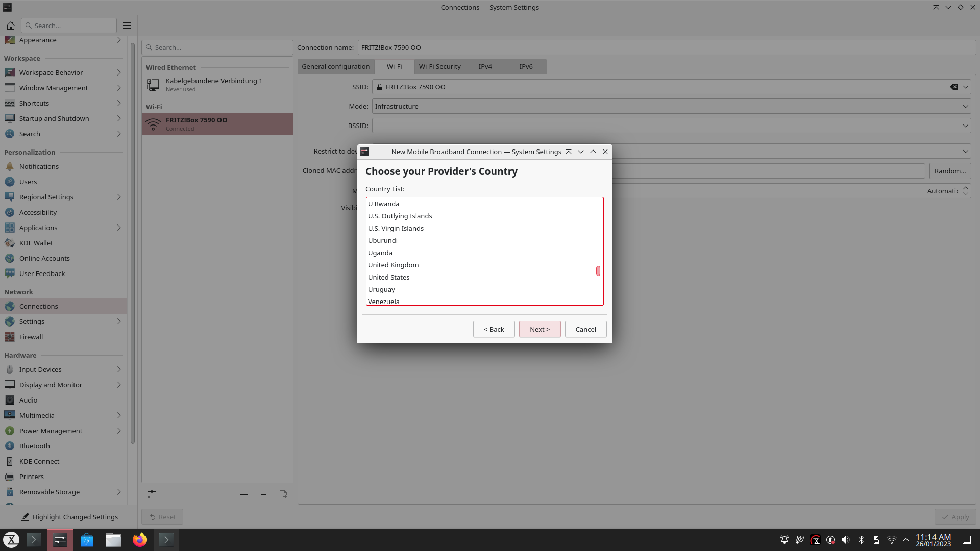The height and width of the screenshot is (551, 980).
Task: Launch Firefox from the taskbar
Action: click(x=140, y=539)
